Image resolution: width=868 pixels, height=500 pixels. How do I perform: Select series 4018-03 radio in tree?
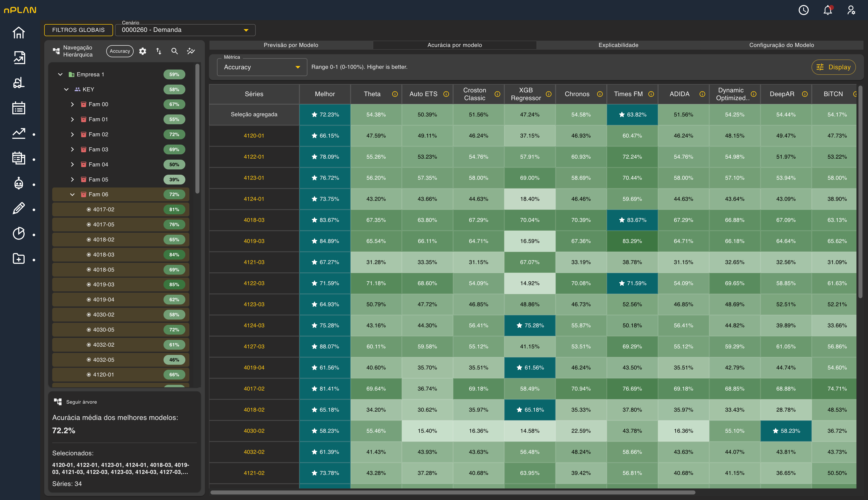click(x=89, y=255)
